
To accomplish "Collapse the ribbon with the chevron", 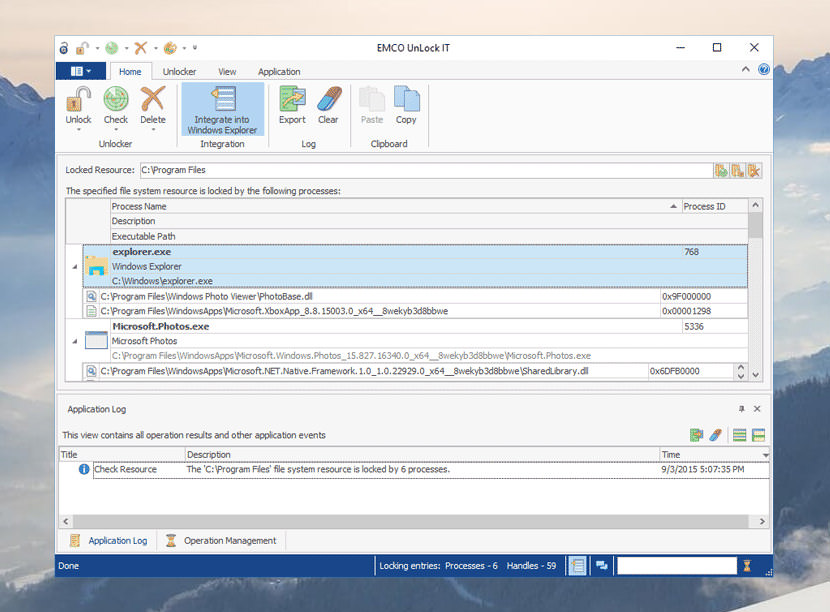I will pyautogui.click(x=745, y=69).
